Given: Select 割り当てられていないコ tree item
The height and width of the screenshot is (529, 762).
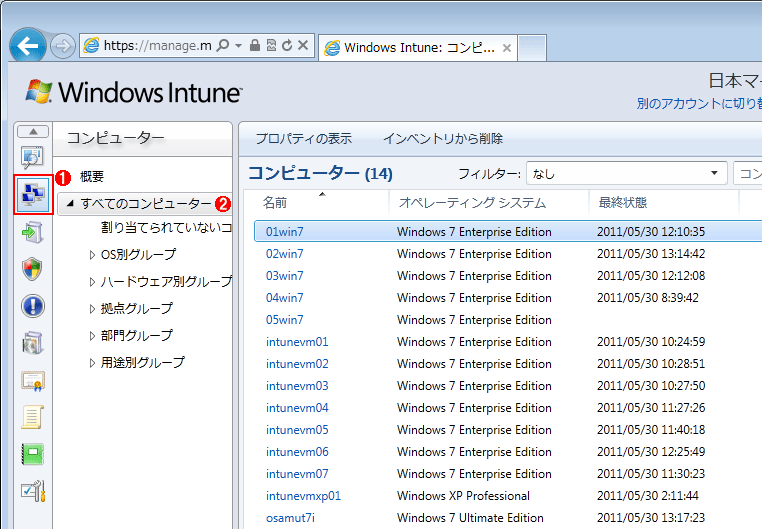Looking at the screenshot, I should (x=166, y=227).
